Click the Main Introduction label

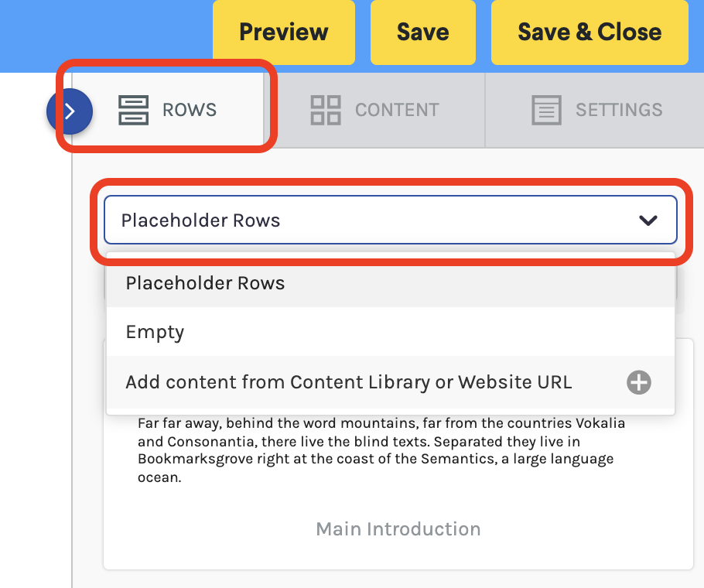point(398,529)
